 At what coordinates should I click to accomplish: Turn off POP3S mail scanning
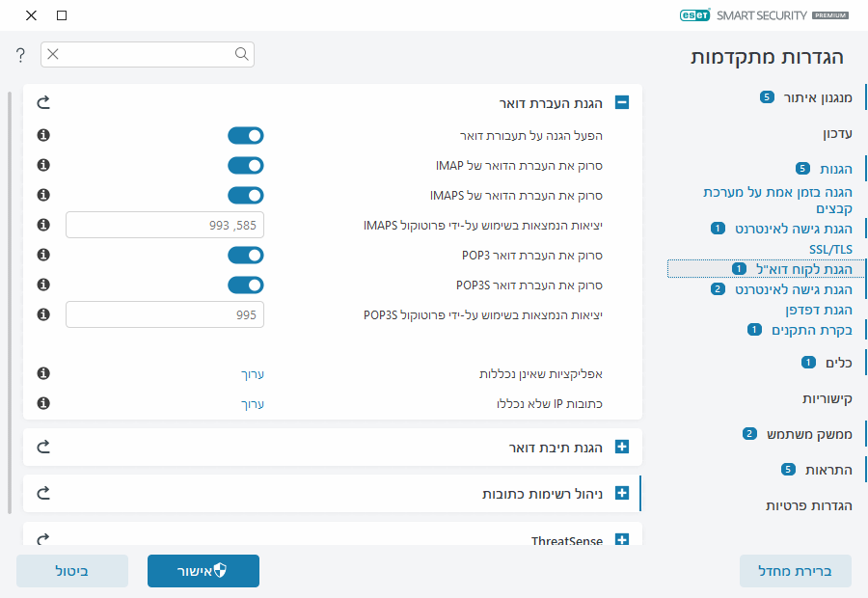tap(245, 285)
